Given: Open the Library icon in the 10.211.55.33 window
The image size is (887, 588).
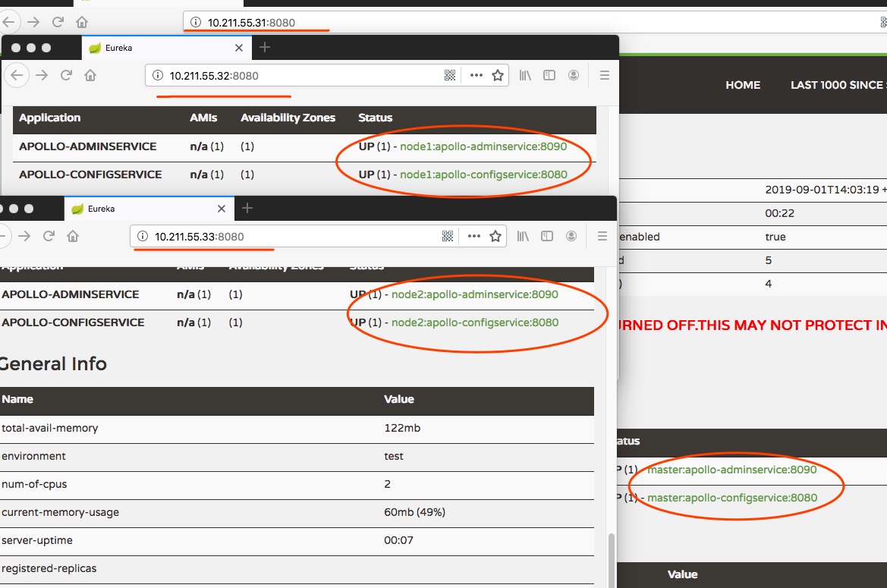Looking at the screenshot, I should 523,236.
